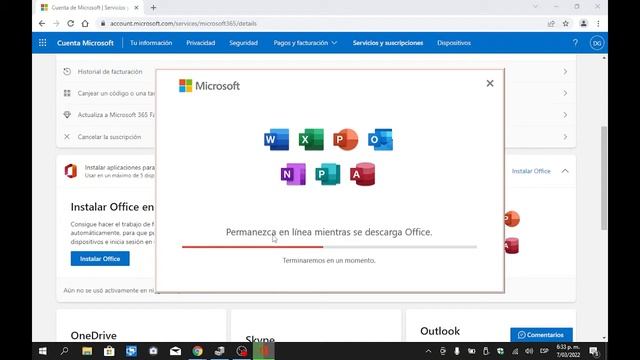Click the OneNote icon in the dialog
Viewport: 640px width, 360px height.
pos(293,174)
